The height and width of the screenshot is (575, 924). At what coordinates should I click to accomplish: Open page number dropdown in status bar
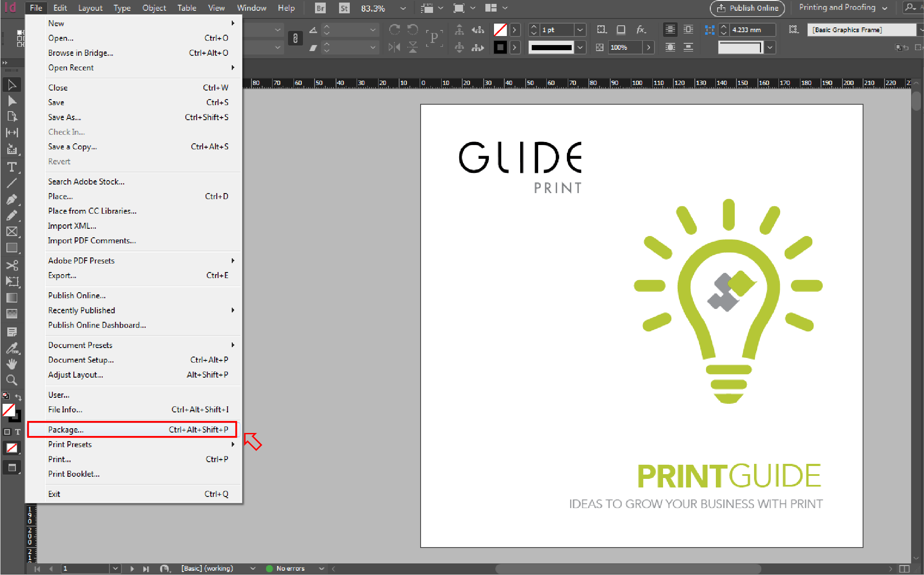pyautogui.click(x=115, y=569)
